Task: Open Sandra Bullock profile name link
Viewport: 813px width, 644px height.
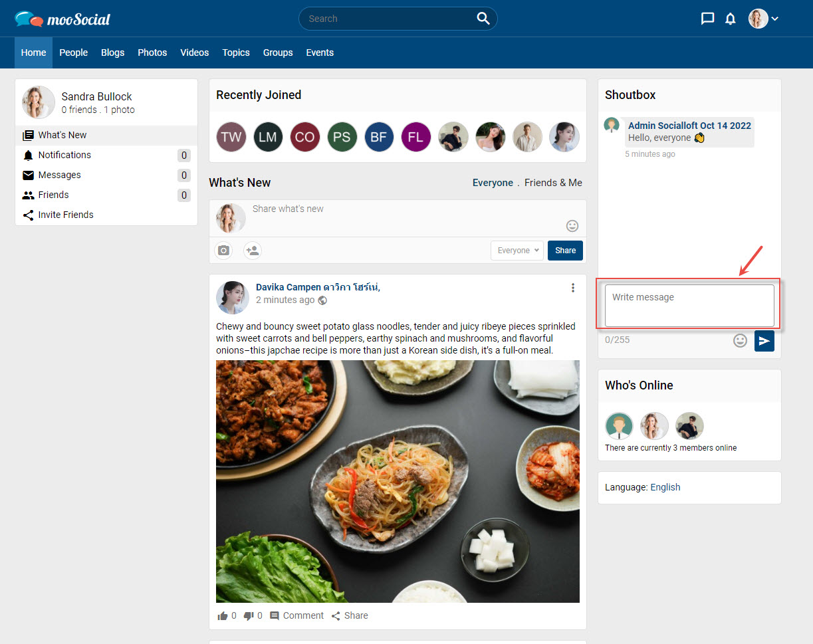Action: (x=96, y=96)
